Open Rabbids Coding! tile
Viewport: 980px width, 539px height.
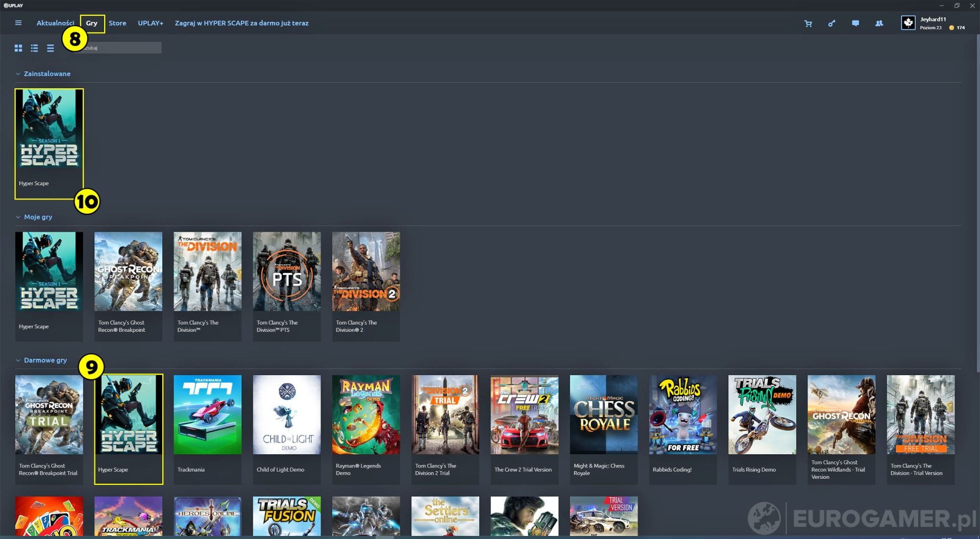(683, 430)
